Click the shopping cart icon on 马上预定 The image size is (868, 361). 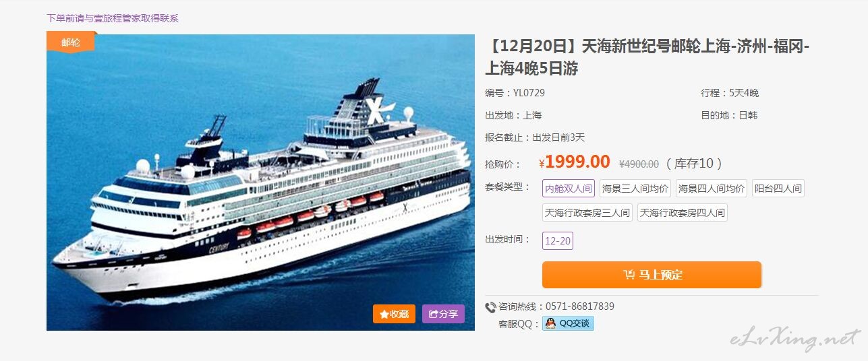click(x=629, y=275)
